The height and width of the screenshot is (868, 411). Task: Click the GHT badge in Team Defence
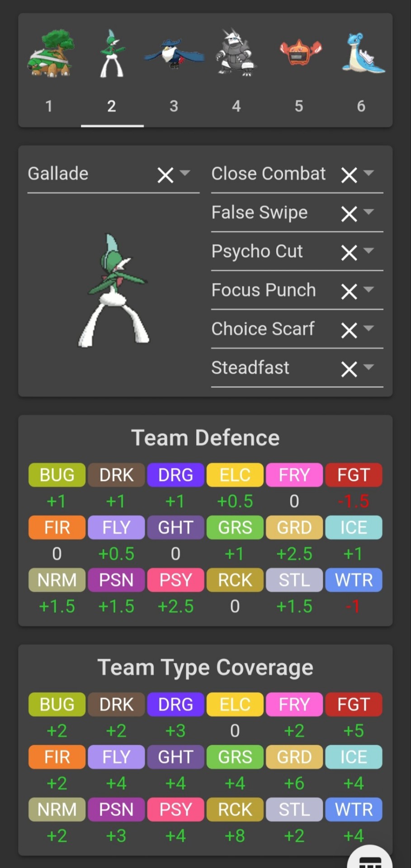click(x=175, y=528)
